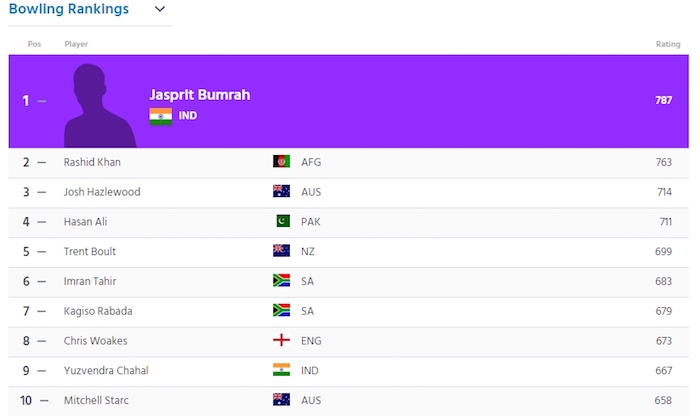Click the New Zealand flag for Trent Boult
This screenshot has width=700, height=416.
(x=281, y=251)
